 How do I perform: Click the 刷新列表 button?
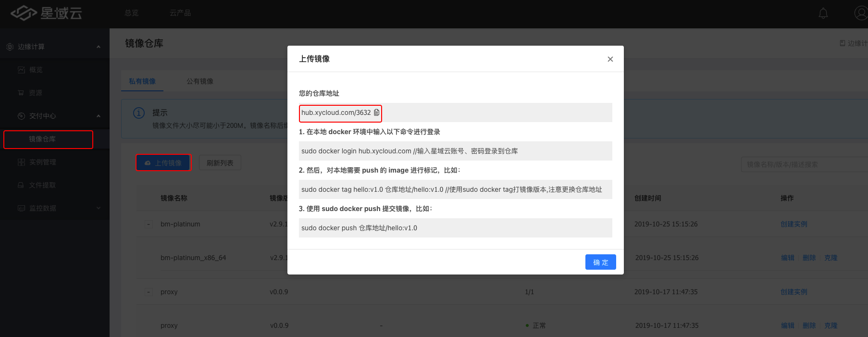point(220,163)
